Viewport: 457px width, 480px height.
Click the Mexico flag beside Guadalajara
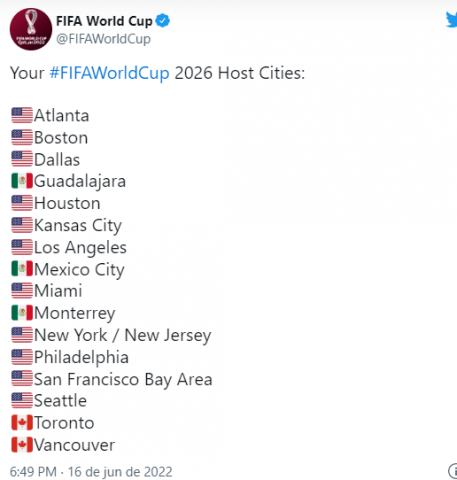22,181
